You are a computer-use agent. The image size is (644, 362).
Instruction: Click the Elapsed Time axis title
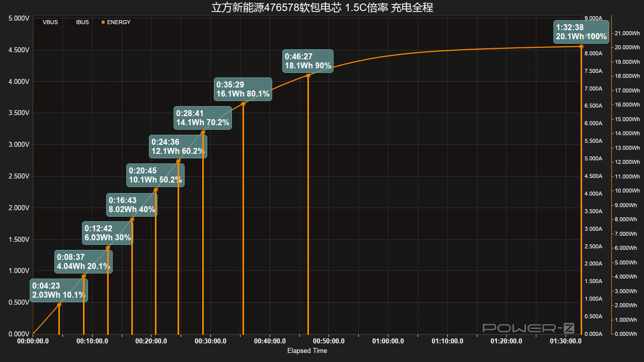point(307,350)
